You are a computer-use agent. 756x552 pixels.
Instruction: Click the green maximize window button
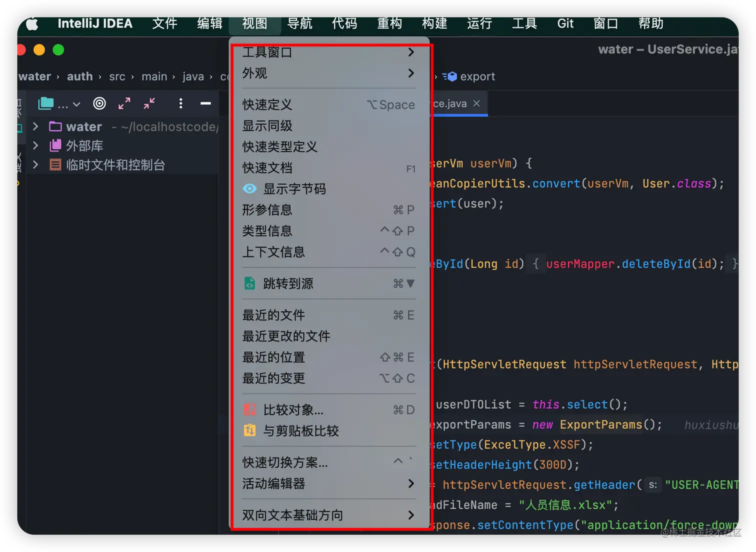(58, 50)
